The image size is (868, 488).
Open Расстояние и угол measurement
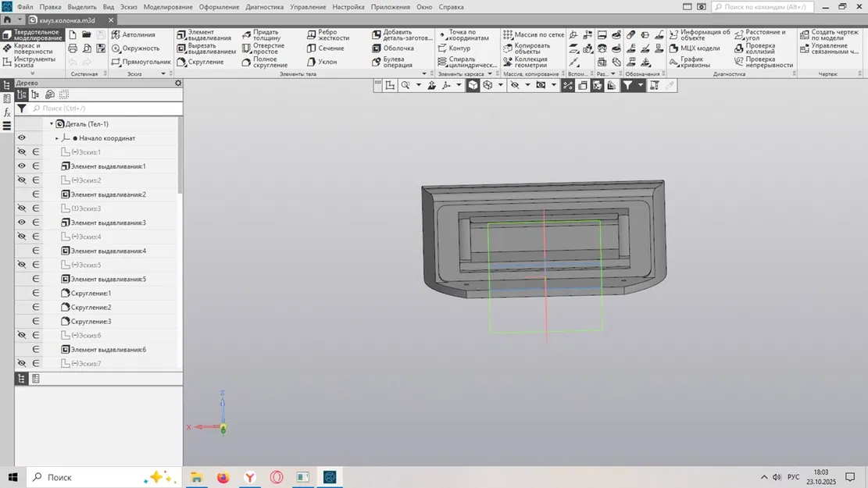pos(759,35)
